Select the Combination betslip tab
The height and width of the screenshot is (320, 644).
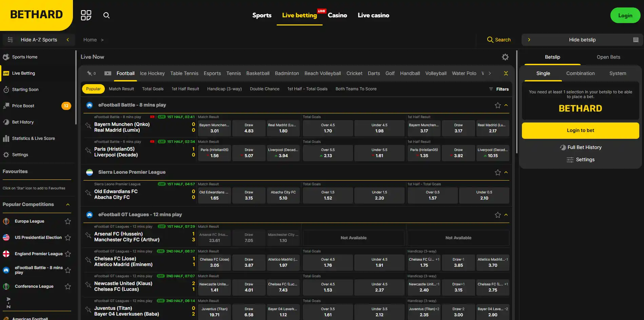(x=580, y=73)
